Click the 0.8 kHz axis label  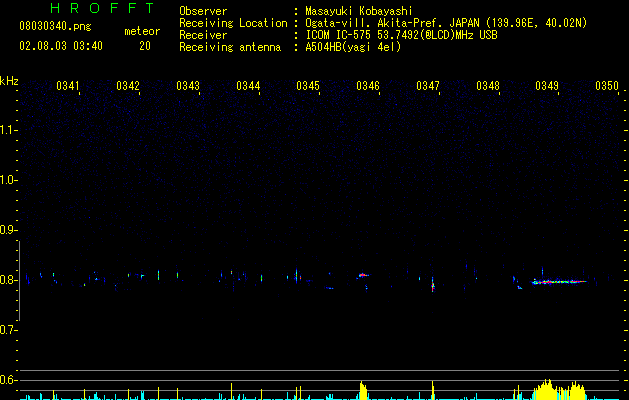click(8, 280)
